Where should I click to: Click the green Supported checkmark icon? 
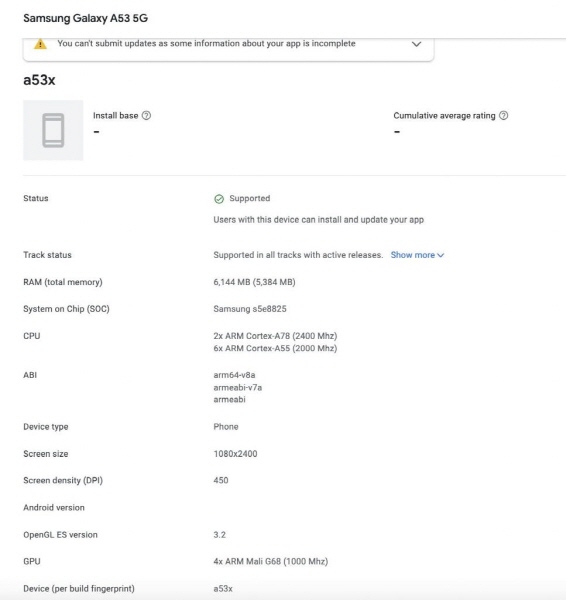click(x=219, y=199)
